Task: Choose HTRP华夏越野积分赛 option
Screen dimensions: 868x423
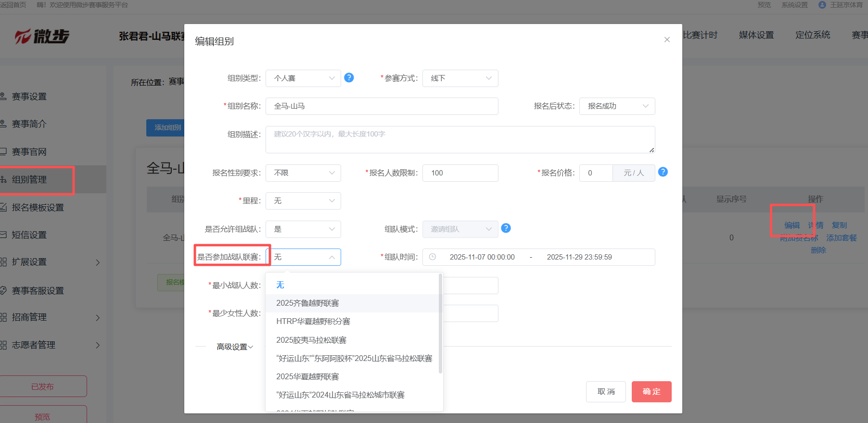Action: 313,322
